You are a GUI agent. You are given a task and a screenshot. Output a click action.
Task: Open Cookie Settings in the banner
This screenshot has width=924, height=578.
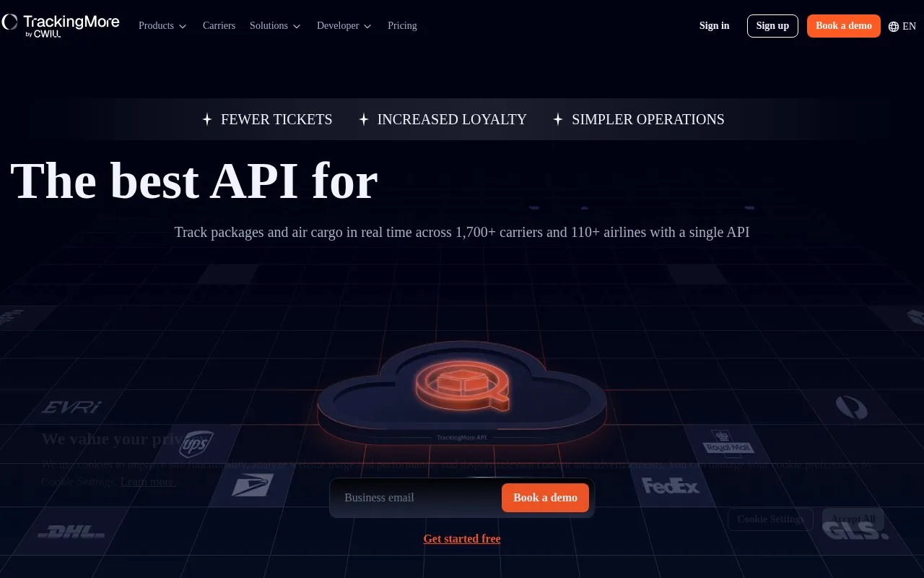[x=770, y=519]
